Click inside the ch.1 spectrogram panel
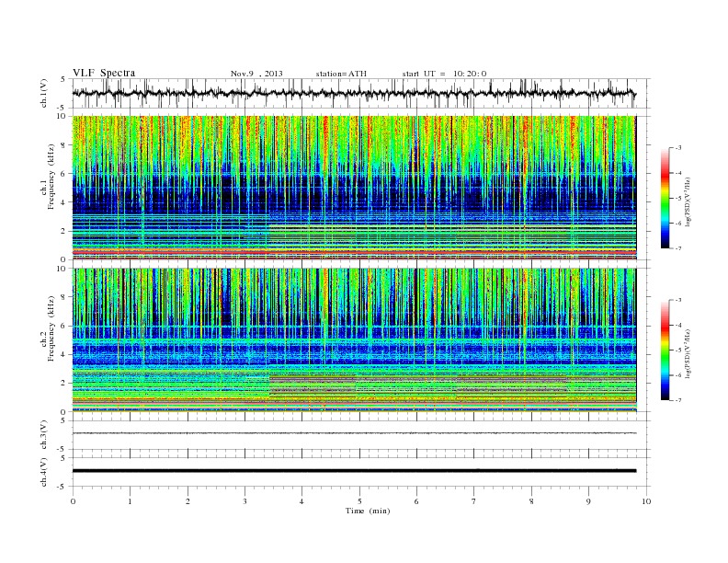The image size is (728, 563). [354, 188]
